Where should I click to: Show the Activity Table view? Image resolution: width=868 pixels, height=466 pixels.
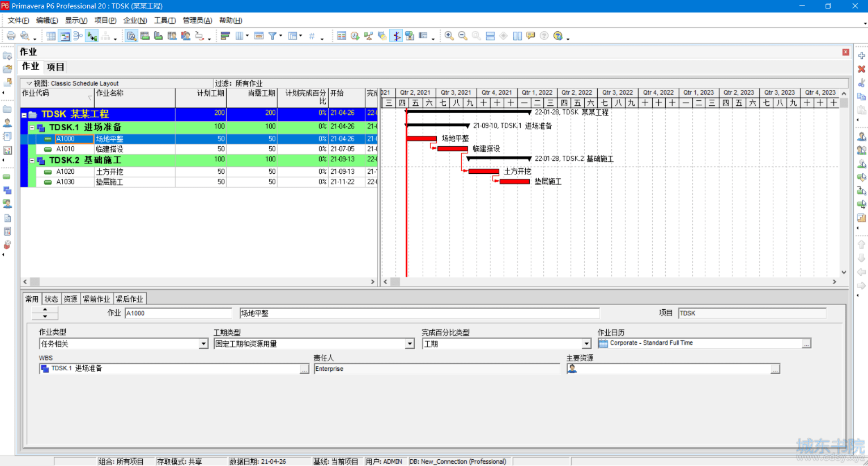tap(51, 36)
